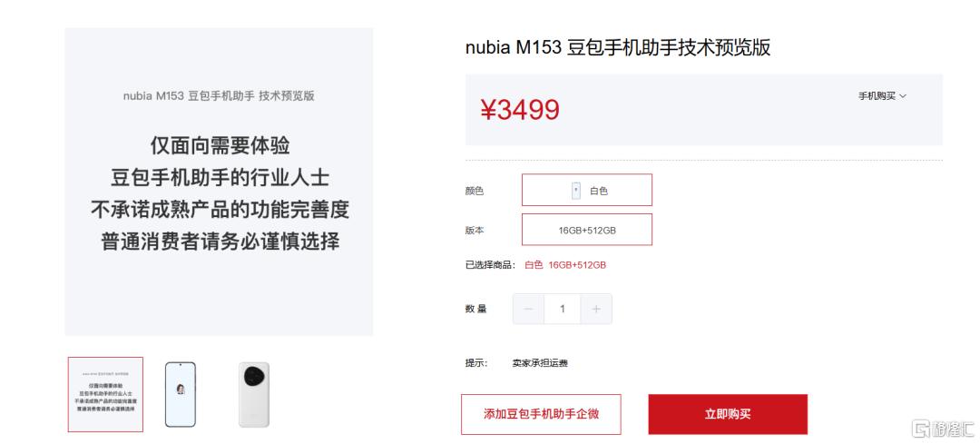Click the 颜色 label
Screen dimensions: 980x444
click(475, 191)
